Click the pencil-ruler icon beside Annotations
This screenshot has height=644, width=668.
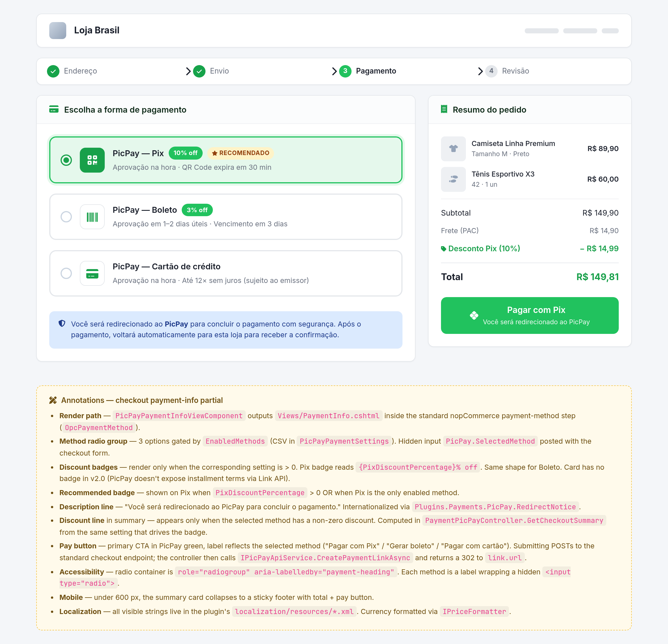coord(53,400)
